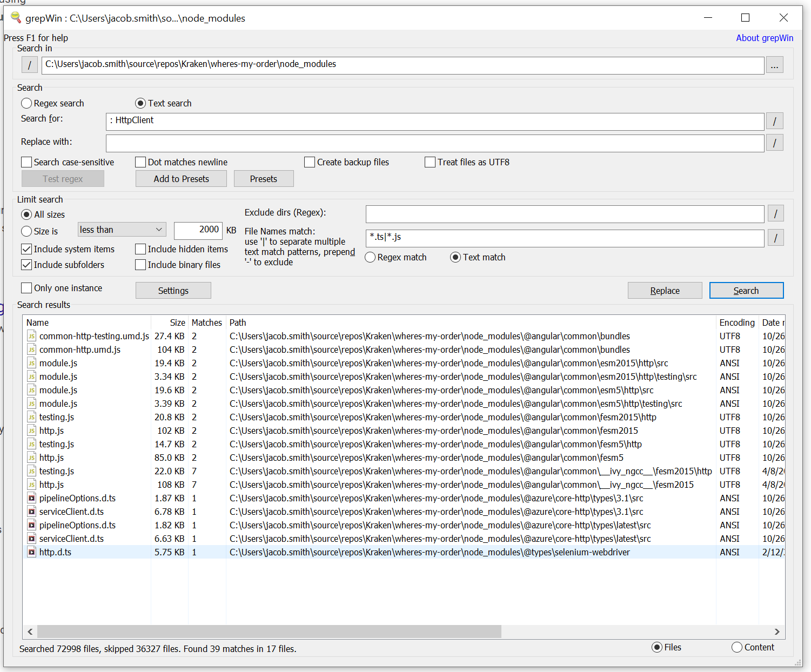
Task: Sort results by Size column header
Action: pos(170,322)
